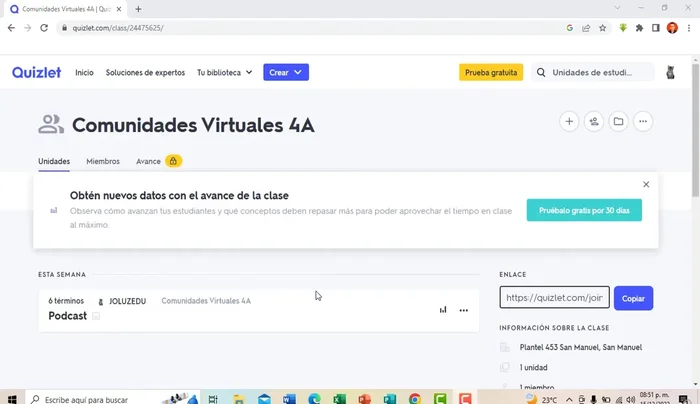Click the Copiar button
The image size is (700, 404).
click(633, 298)
